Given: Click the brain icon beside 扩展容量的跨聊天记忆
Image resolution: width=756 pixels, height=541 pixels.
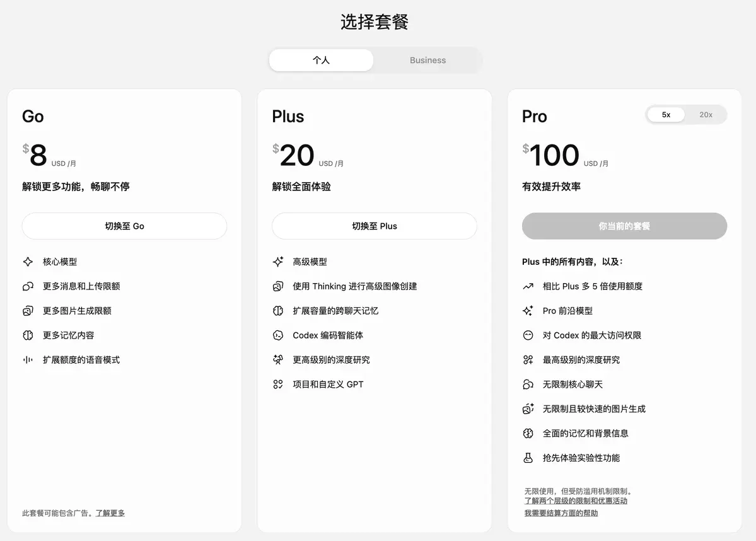Looking at the screenshot, I should tap(278, 311).
